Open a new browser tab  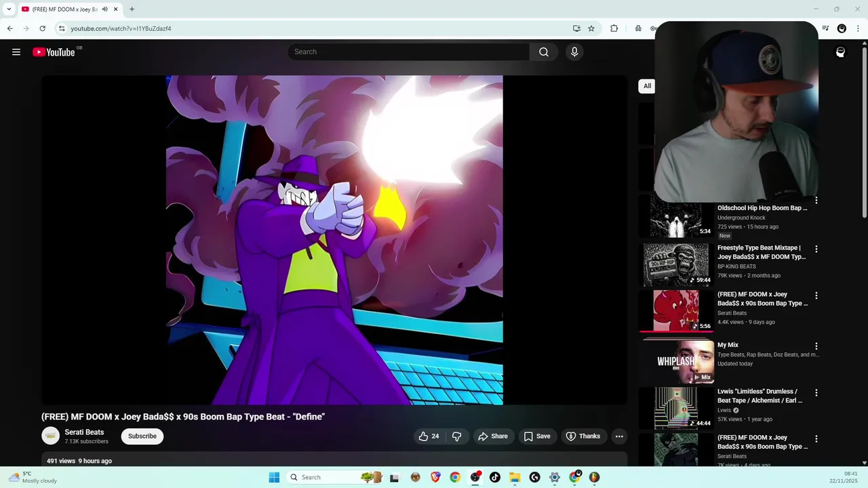132,9
